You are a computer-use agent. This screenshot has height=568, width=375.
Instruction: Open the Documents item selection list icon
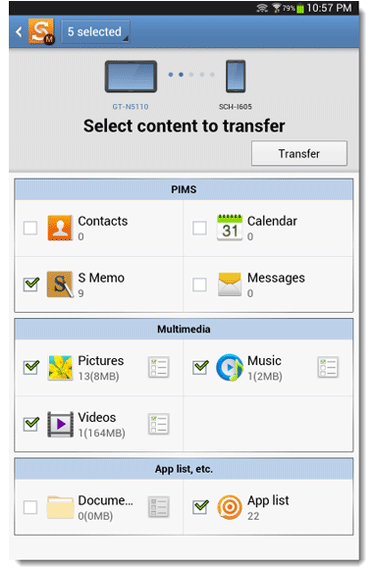click(x=159, y=507)
